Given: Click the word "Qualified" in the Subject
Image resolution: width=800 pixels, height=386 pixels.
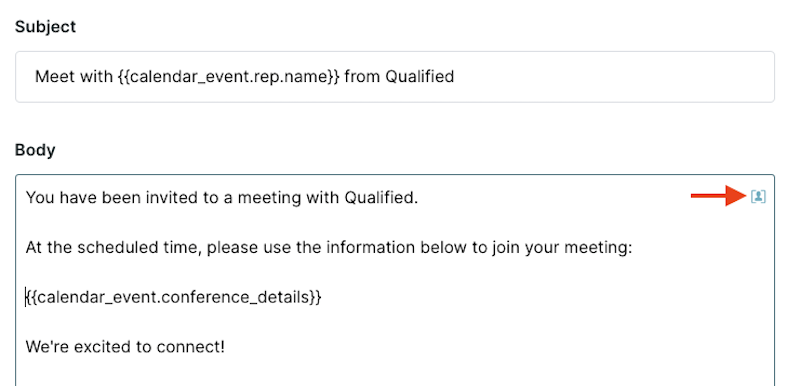Looking at the screenshot, I should pyautogui.click(x=419, y=76).
